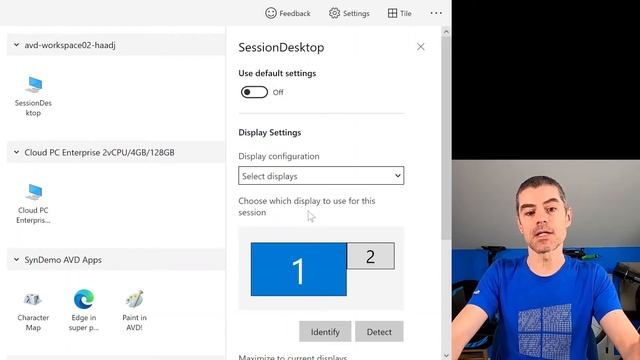Click the Display Settings heading
Image resolution: width=640 pixels, height=360 pixels.
270,133
